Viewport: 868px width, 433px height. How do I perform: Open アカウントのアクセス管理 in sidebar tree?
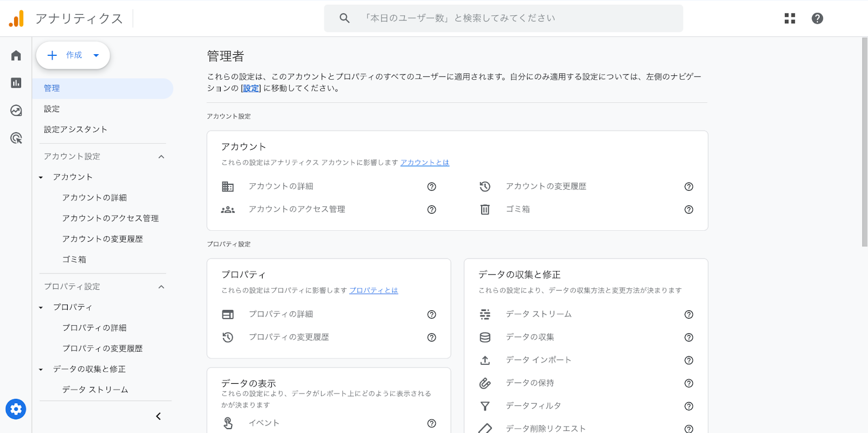pos(110,218)
